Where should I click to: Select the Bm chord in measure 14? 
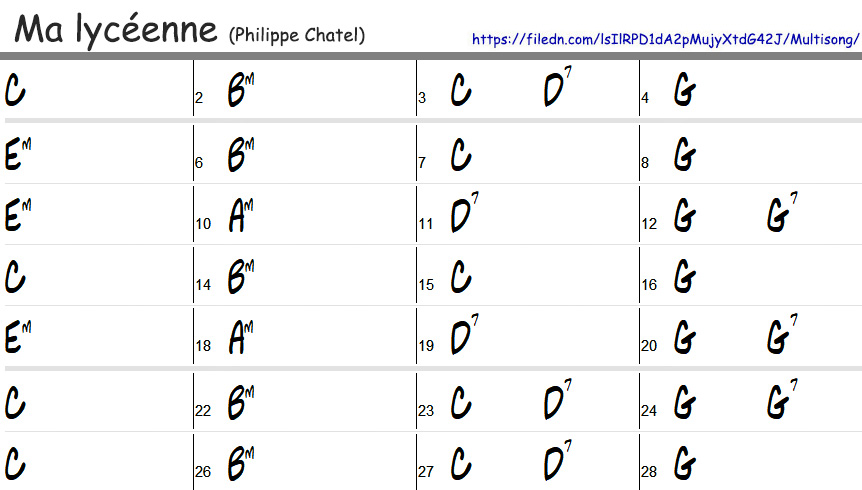(x=241, y=276)
